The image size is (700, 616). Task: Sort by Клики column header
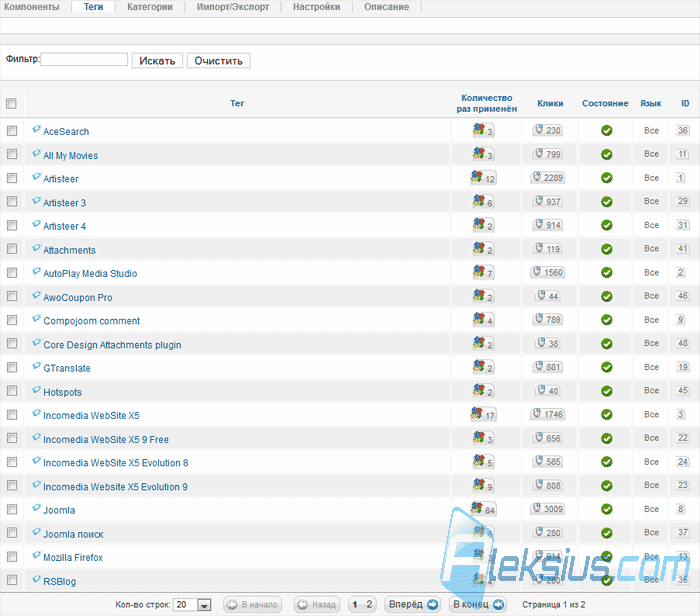point(550,103)
